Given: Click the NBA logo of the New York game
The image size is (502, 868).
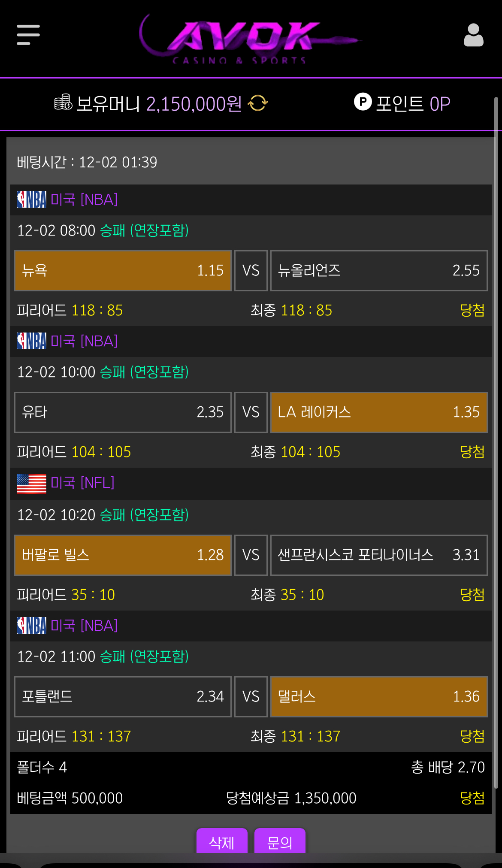Looking at the screenshot, I should pos(31,200).
